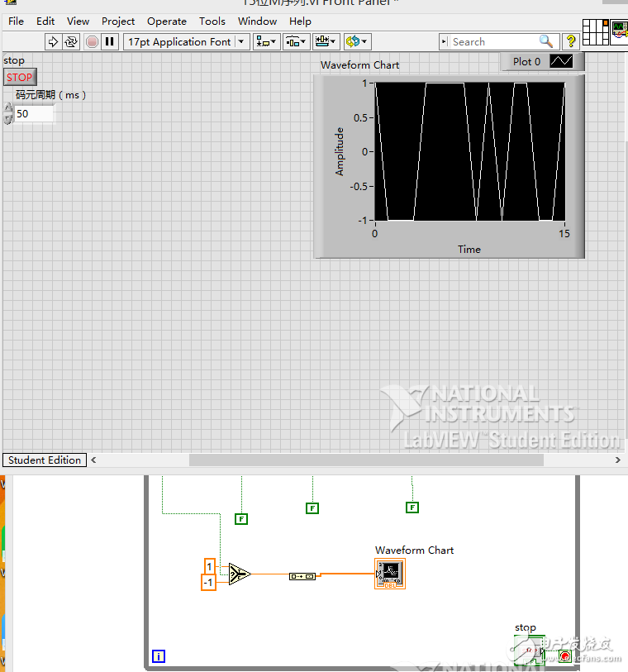The image size is (628, 672).
Task: Click the horizontal scrollbar right arrow
Action: 617,460
